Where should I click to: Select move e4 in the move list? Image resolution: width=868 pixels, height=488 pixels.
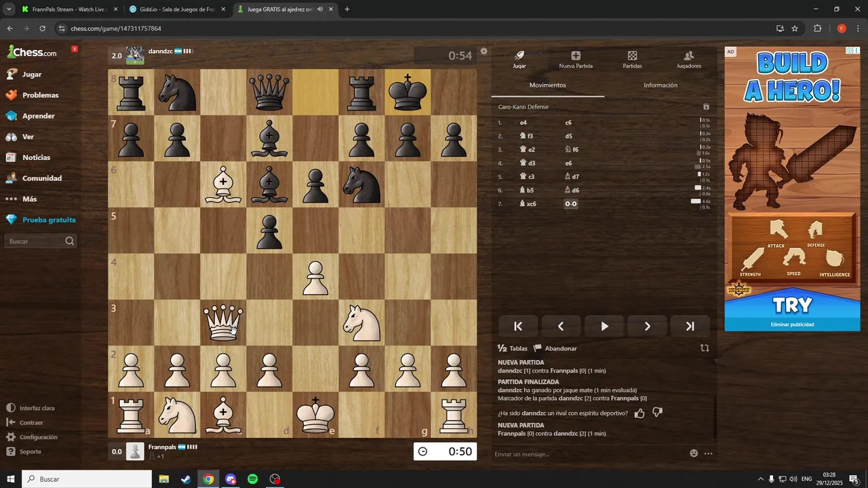pos(524,123)
